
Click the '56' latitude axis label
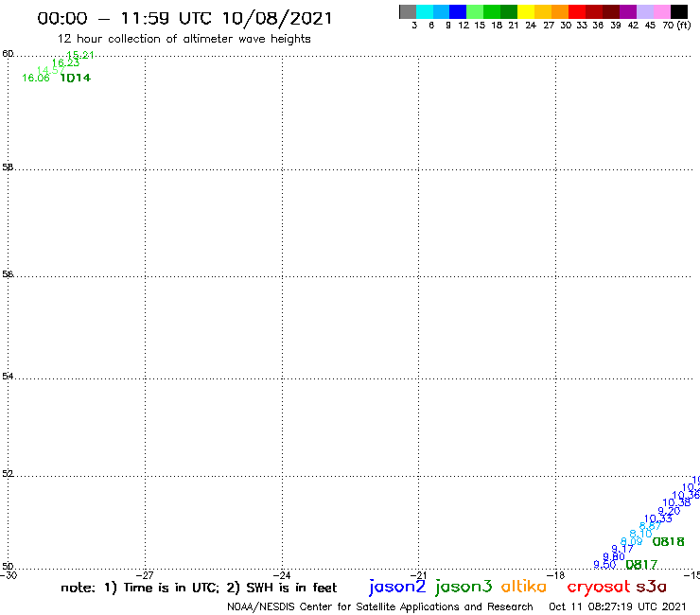[x=8, y=274]
